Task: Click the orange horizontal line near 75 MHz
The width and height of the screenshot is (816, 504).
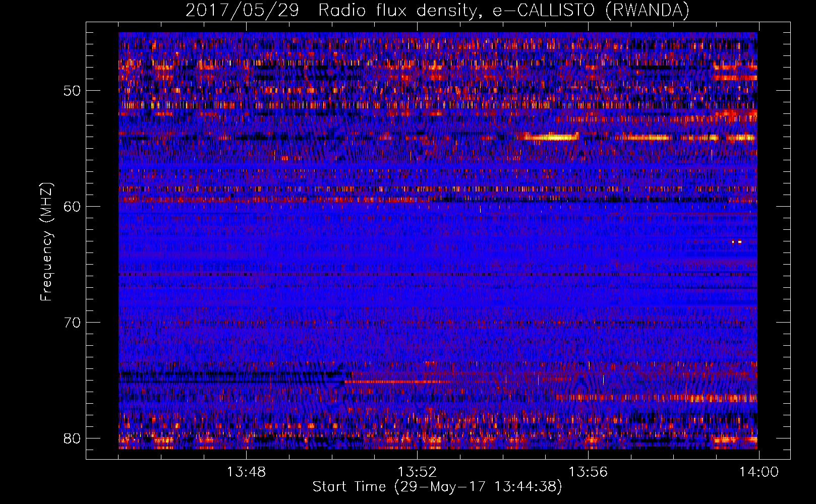Action: click(x=398, y=382)
